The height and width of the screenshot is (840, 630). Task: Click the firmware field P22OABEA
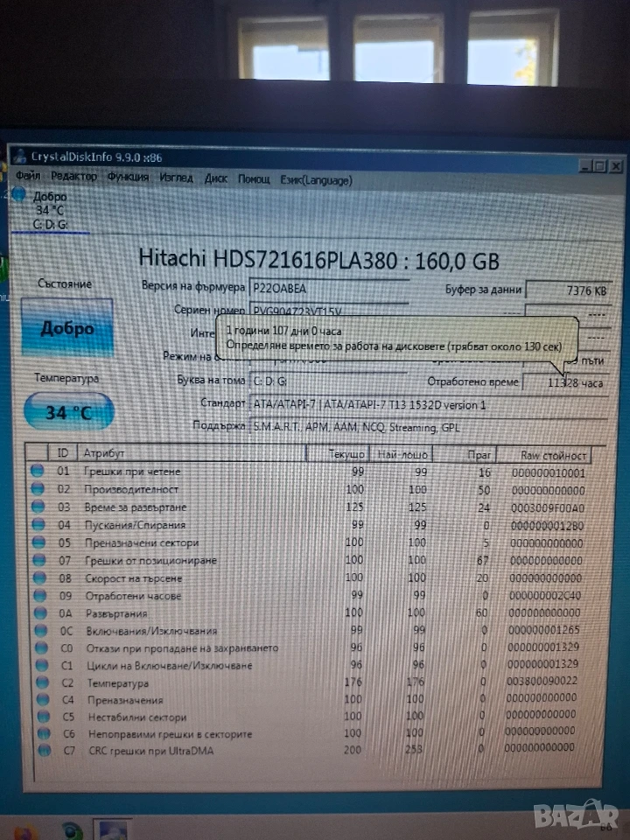(x=329, y=288)
